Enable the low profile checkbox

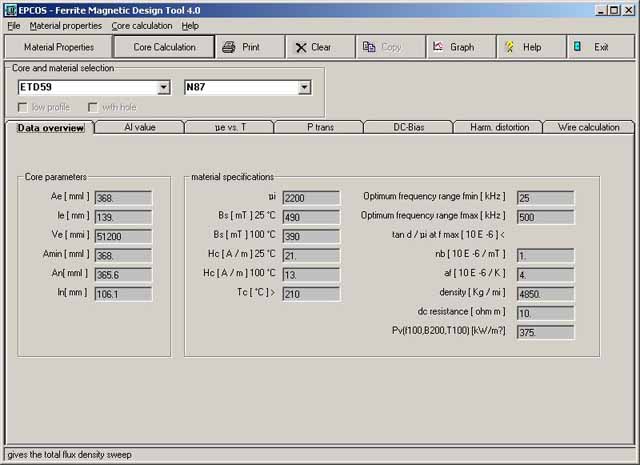(22, 107)
